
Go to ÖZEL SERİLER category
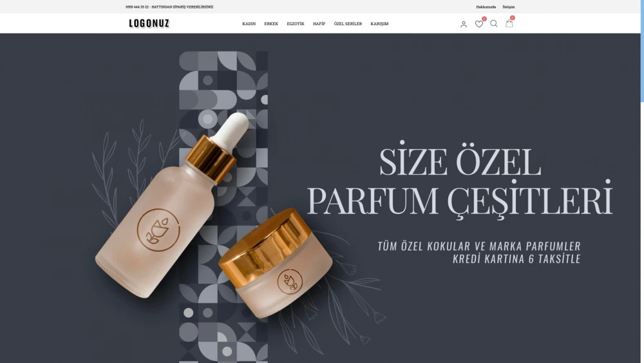click(x=348, y=24)
